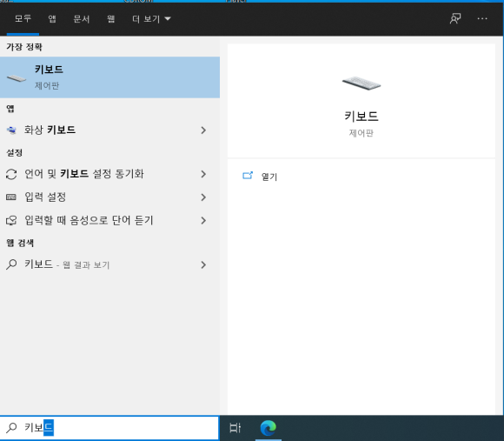The width and height of the screenshot is (504, 441).
Task: Click the keyboard icon next to 입력 설정
Action: click(x=11, y=197)
